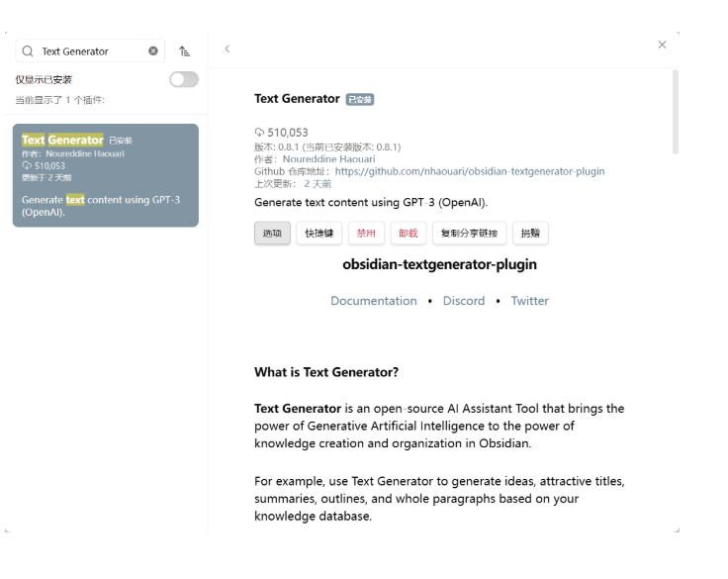Click the download count icon in details
This screenshot has width=728, height=579.
[259, 133]
